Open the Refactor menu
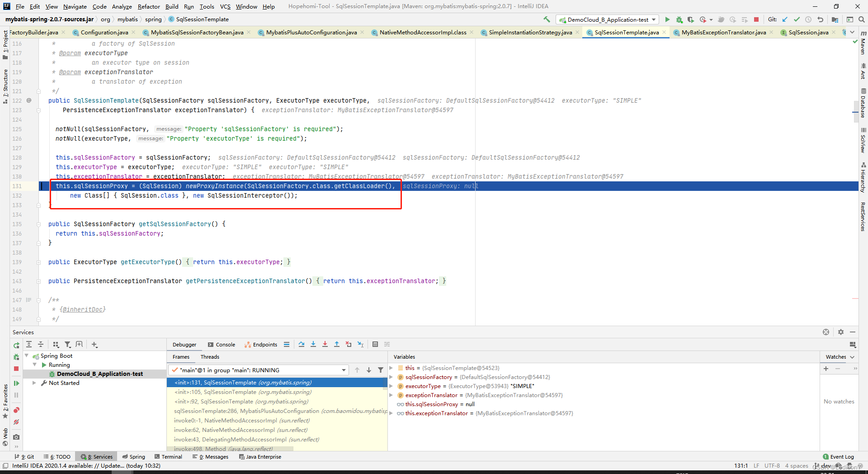The image size is (868, 474). [149, 6]
